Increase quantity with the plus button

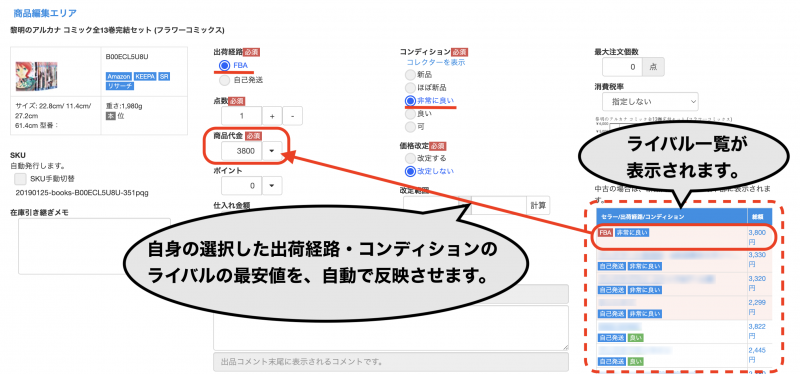[x=272, y=116]
